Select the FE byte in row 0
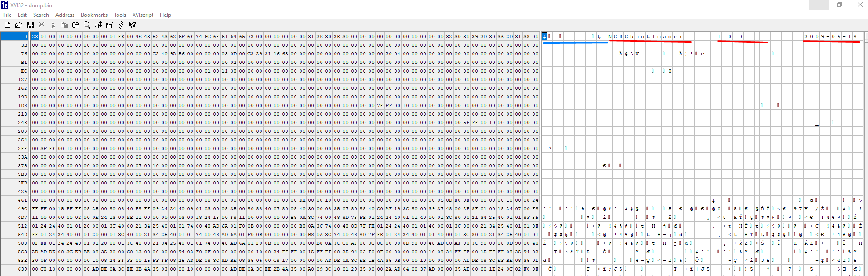868x276 pixels. (121, 36)
